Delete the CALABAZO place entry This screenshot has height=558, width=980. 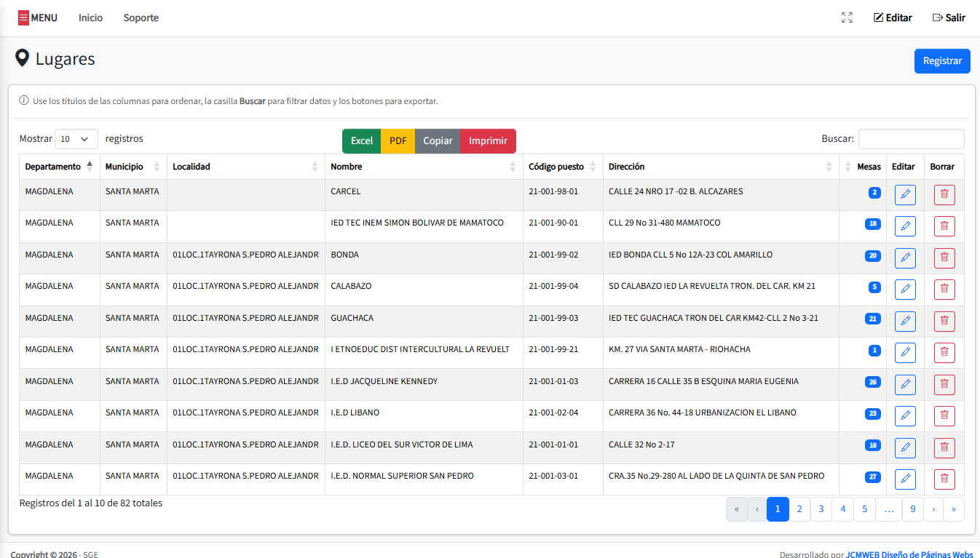[x=944, y=290]
